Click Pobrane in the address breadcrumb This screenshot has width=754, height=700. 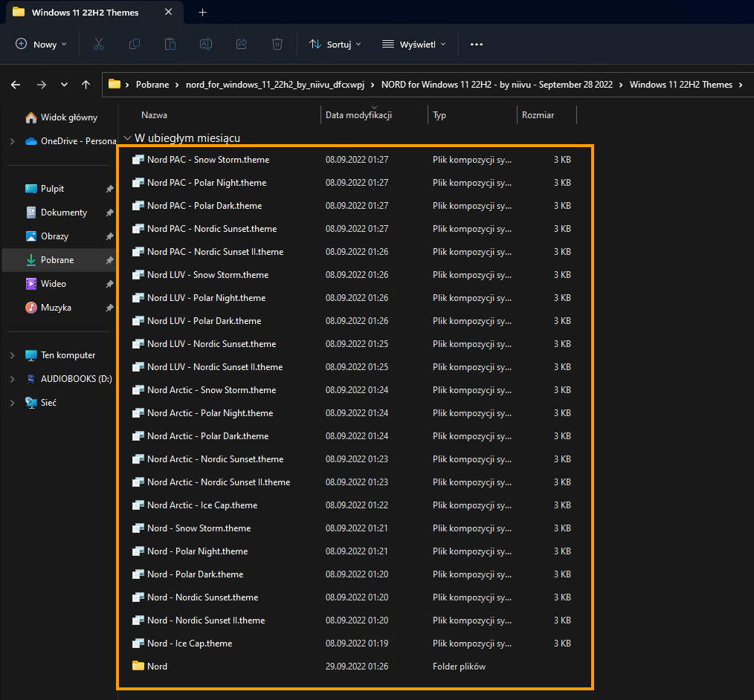click(x=152, y=85)
